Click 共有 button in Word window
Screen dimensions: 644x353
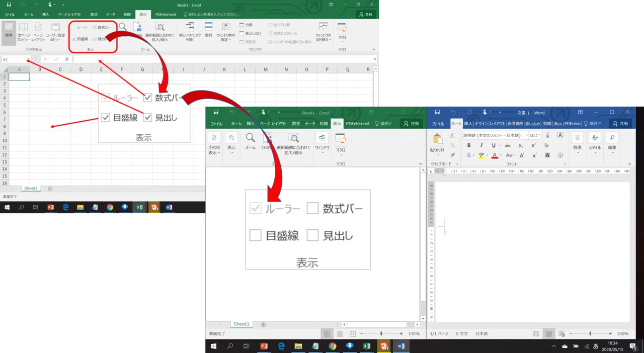(620, 124)
